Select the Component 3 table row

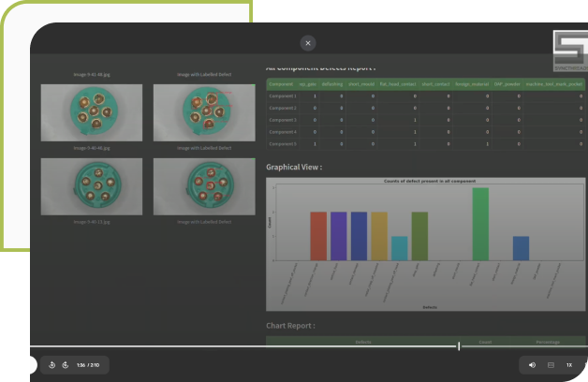pos(283,120)
